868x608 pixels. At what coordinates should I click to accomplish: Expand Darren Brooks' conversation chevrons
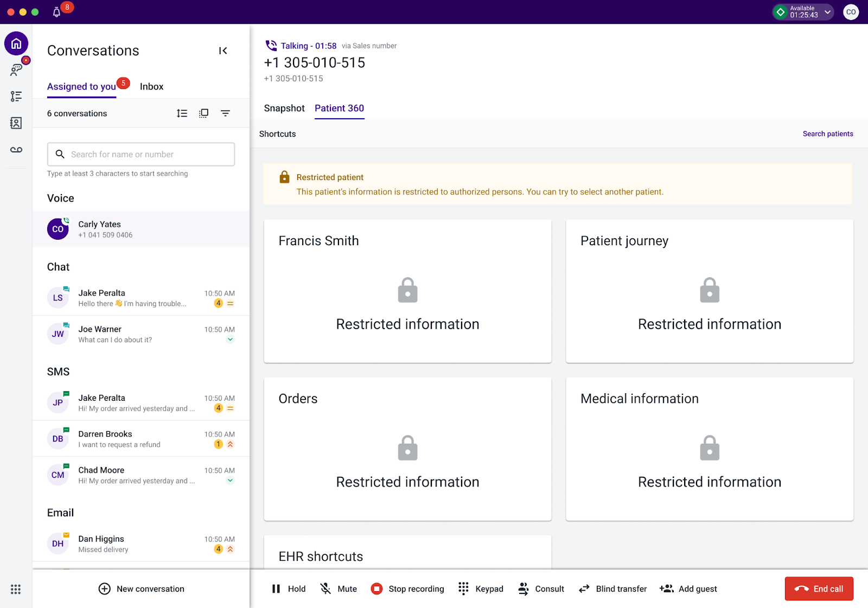tap(230, 444)
